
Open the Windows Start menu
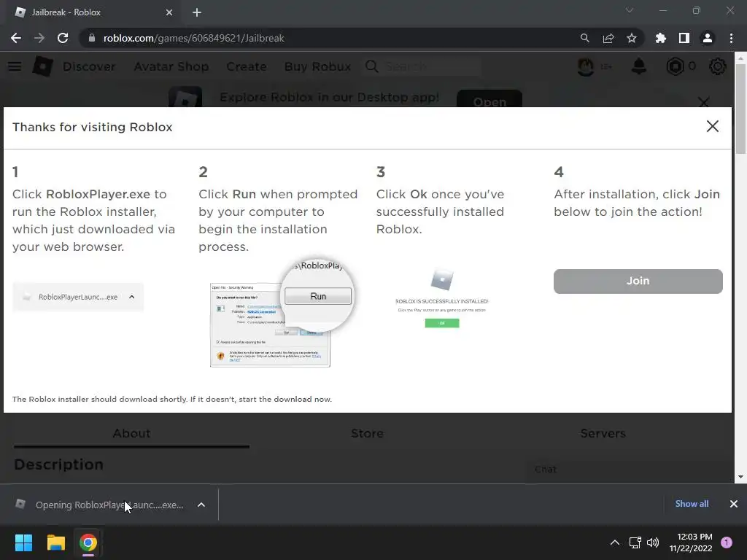pos(23,542)
